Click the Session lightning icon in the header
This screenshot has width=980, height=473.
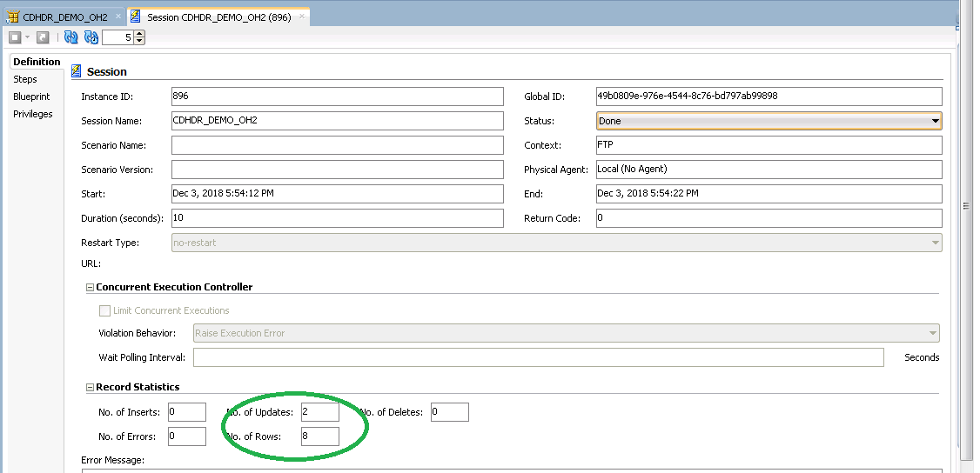coord(77,70)
